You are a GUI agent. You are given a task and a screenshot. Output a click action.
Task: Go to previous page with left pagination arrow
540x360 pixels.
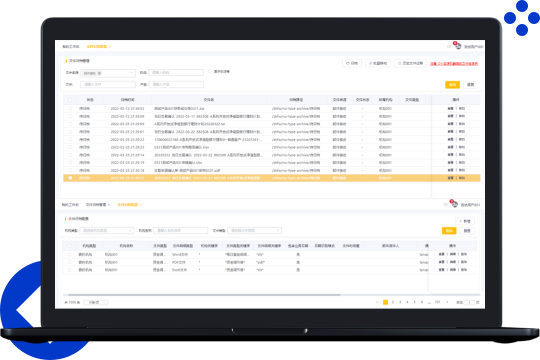coord(377,302)
